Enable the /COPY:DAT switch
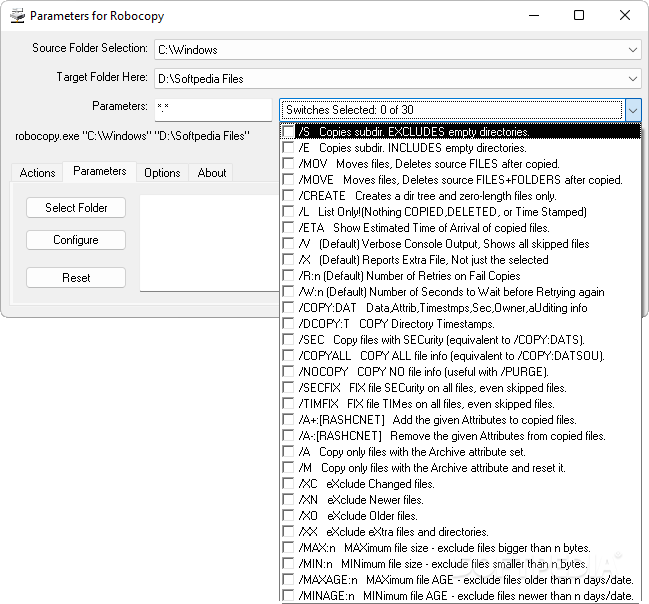This screenshot has width=649, height=604. [288, 308]
